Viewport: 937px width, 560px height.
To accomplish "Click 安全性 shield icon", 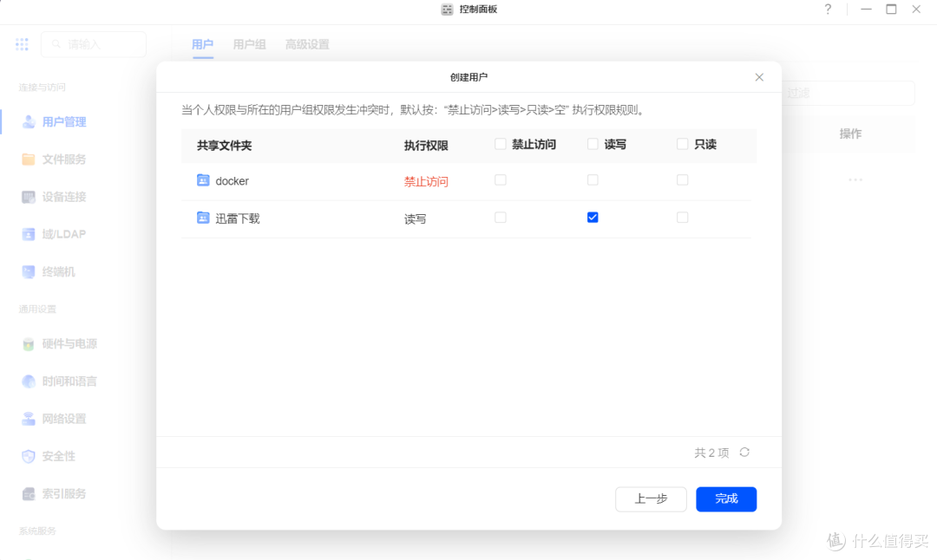I will tap(28, 456).
